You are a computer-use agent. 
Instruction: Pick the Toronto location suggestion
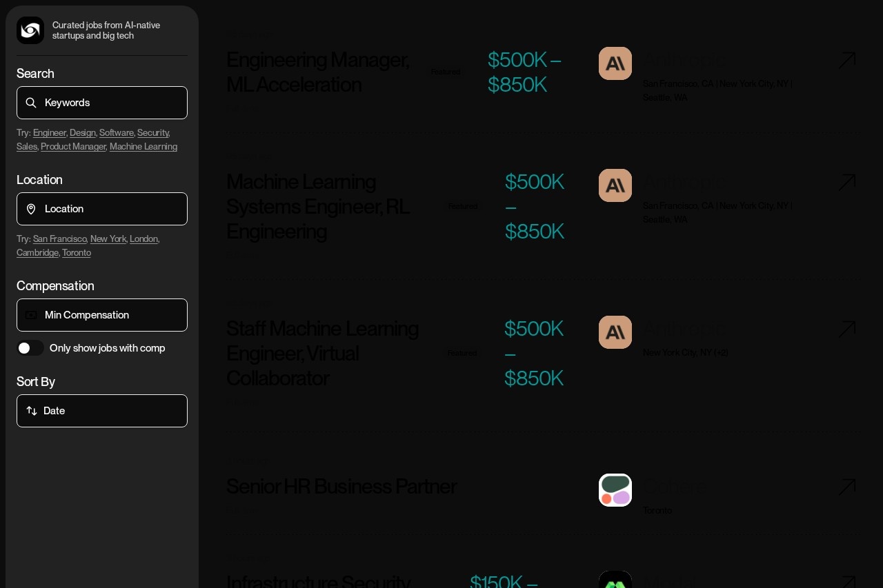pos(77,253)
